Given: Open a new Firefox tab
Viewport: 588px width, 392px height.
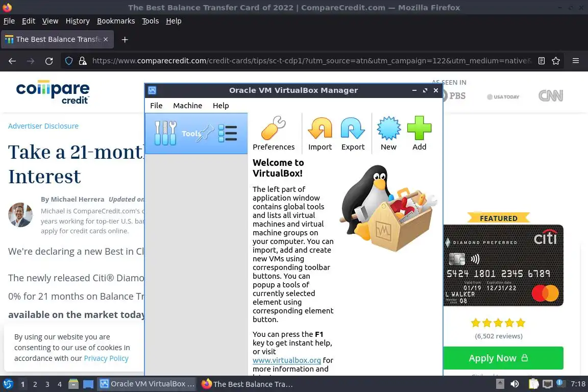Looking at the screenshot, I should [125, 39].
